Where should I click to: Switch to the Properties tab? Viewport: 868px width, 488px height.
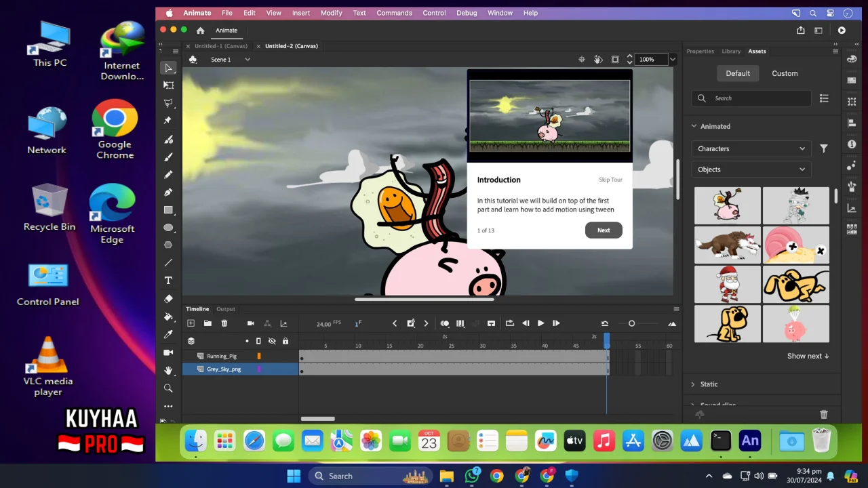(700, 52)
